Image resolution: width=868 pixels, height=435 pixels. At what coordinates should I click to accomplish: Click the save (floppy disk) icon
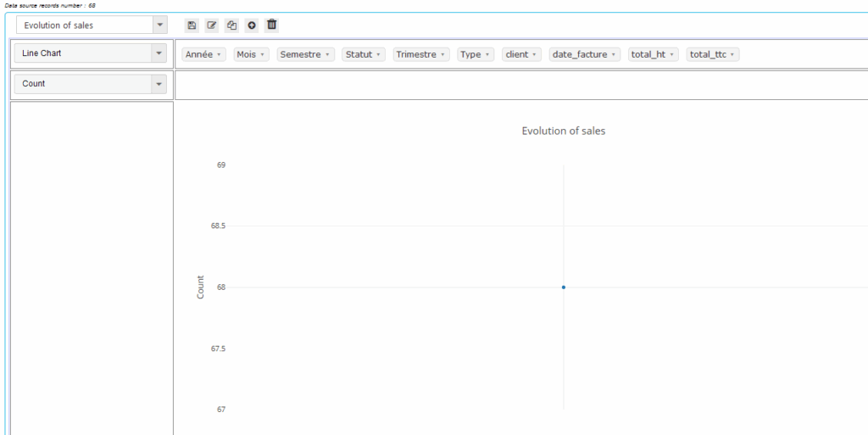pos(192,25)
